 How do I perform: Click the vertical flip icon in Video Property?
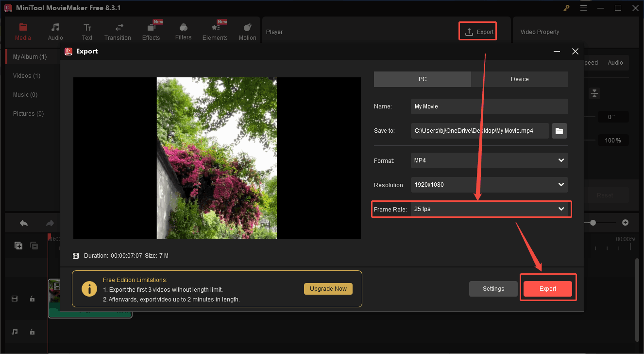[594, 93]
